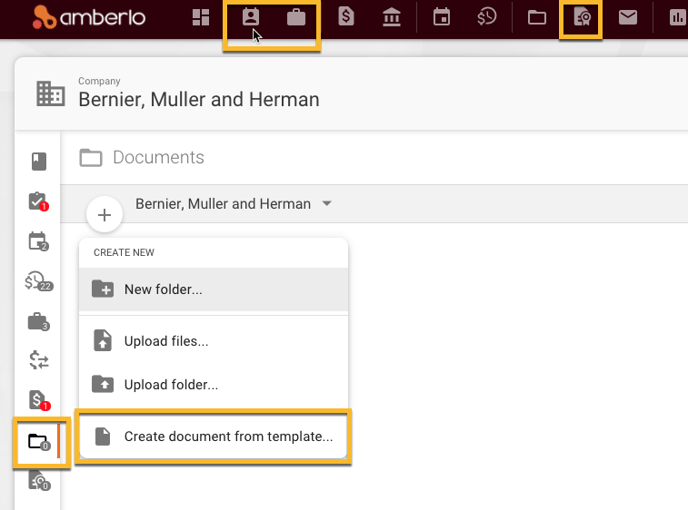
Task: Open Documents folder icon in top bar
Action: tap(537, 18)
